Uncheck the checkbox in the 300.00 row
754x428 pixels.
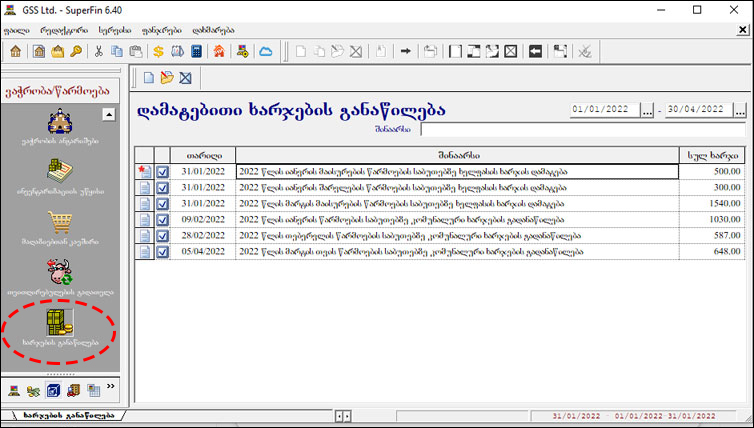coord(163,188)
